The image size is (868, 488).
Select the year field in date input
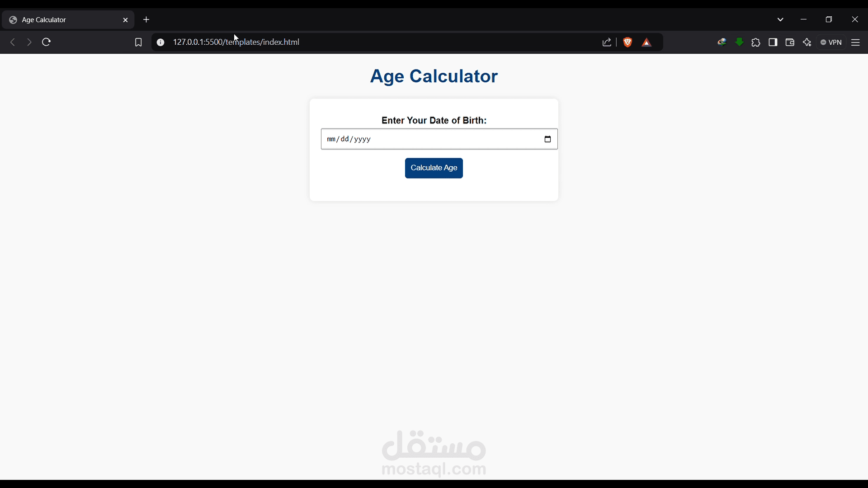click(363, 139)
